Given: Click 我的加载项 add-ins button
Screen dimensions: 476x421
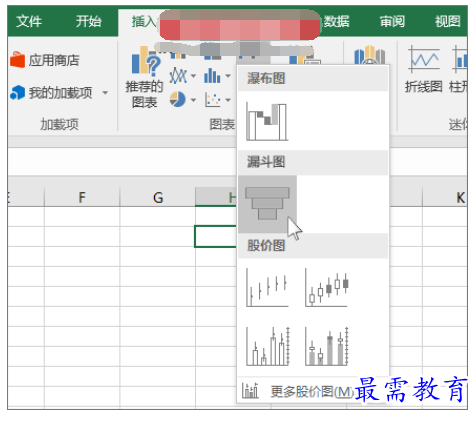Looking at the screenshot, I should [x=52, y=92].
